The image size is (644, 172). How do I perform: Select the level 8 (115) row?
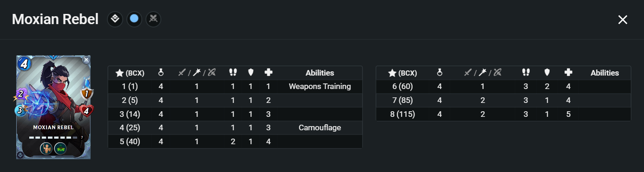pyautogui.click(x=503, y=114)
